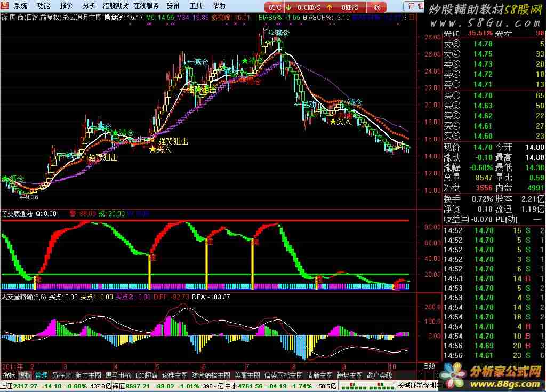Click the 换手 value 0.72%
The height and width of the screenshot is (392, 546).
[x=482, y=199]
